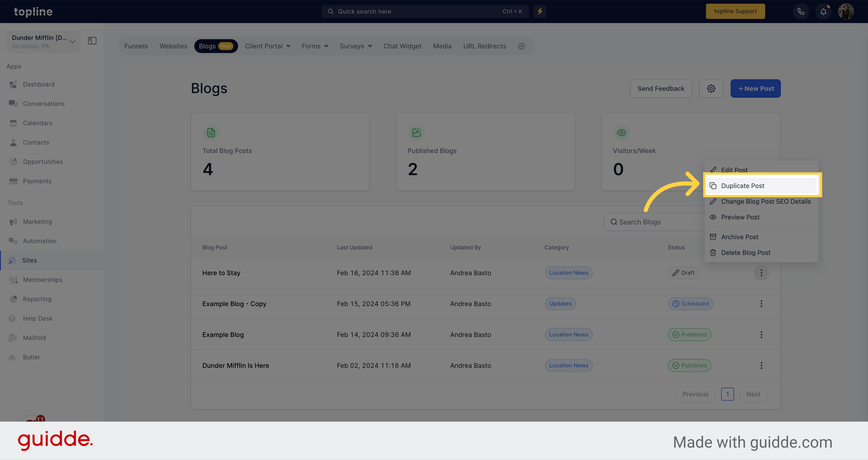The height and width of the screenshot is (460, 868).
Task: Open actions menu for Example Blog published row
Action: click(x=761, y=335)
